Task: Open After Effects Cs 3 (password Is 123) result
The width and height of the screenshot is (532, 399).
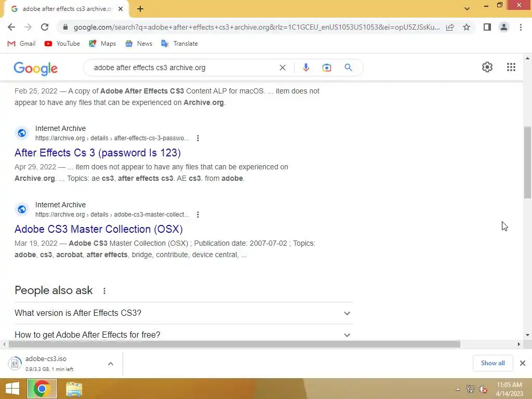Action: [97, 153]
